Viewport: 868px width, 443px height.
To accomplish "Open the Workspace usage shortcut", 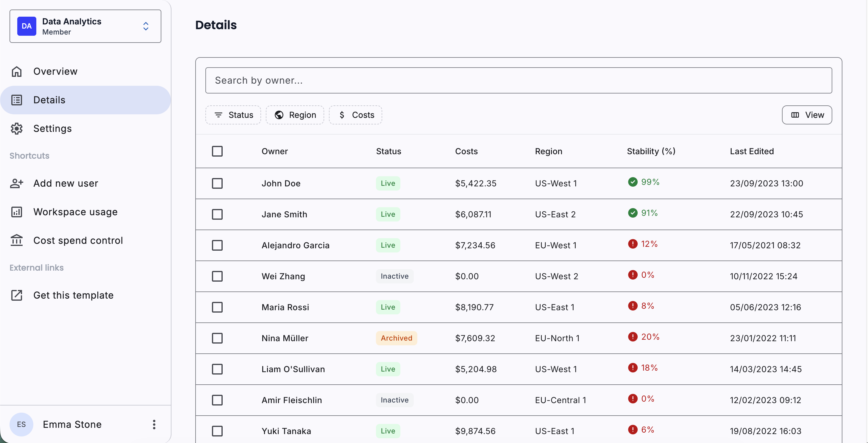I will 75,212.
